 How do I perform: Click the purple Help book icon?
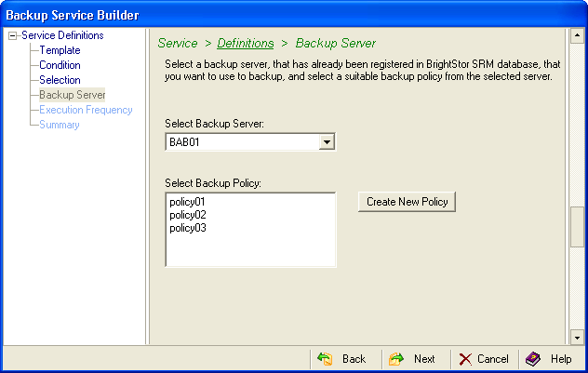pyautogui.click(x=533, y=359)
